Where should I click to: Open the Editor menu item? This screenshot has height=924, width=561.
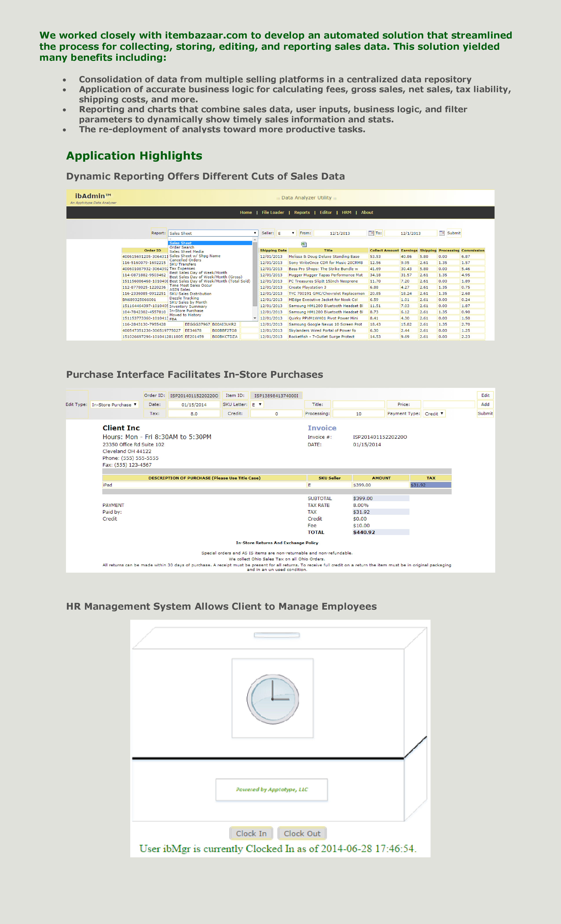[326, 212]
